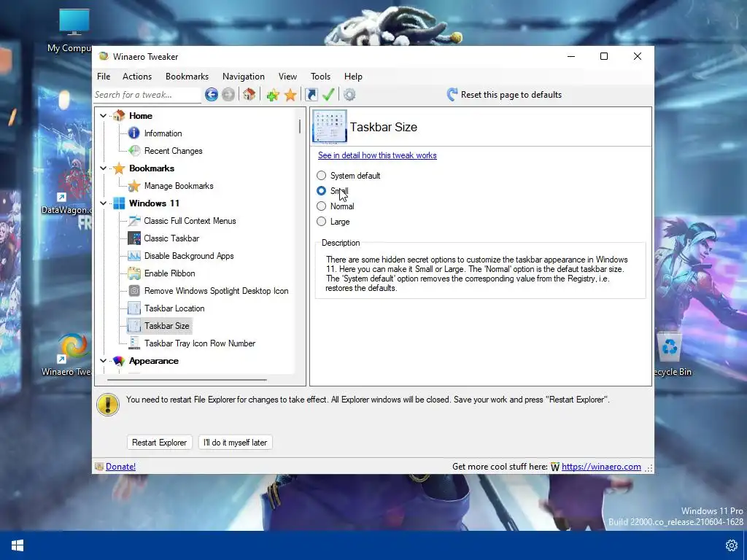Click the Restart Explorer button

(x=160, y=443)
